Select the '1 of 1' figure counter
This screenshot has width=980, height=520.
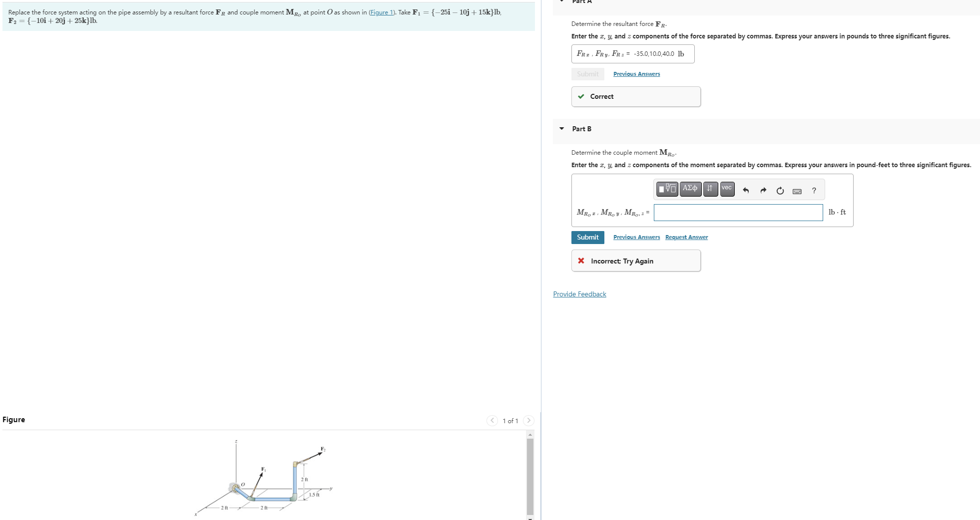[510, 421]
